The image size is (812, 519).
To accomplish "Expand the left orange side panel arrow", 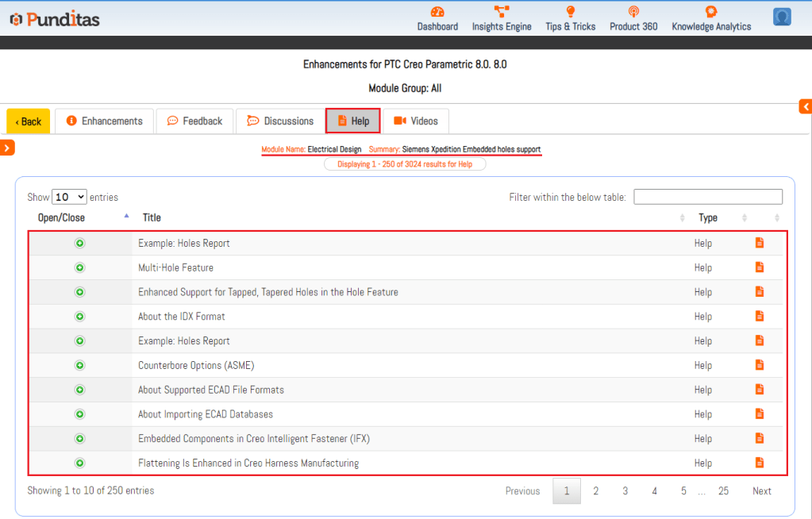I will click(7, 147).
